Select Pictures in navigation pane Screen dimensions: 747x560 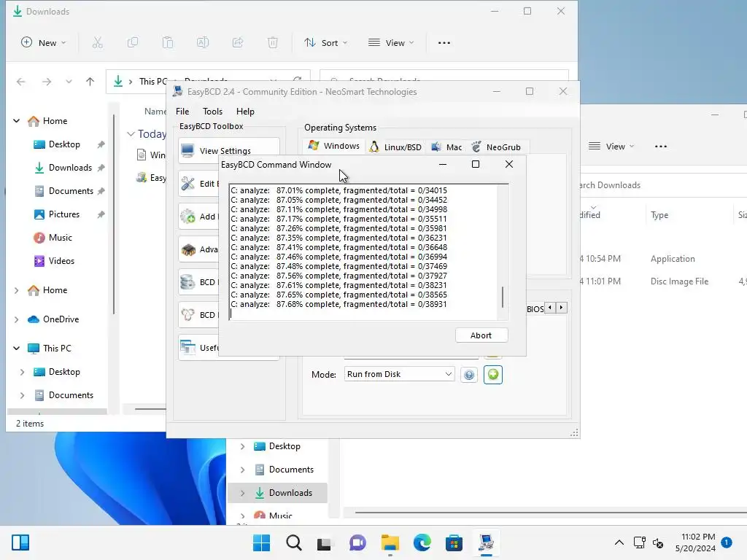[63, 214]
